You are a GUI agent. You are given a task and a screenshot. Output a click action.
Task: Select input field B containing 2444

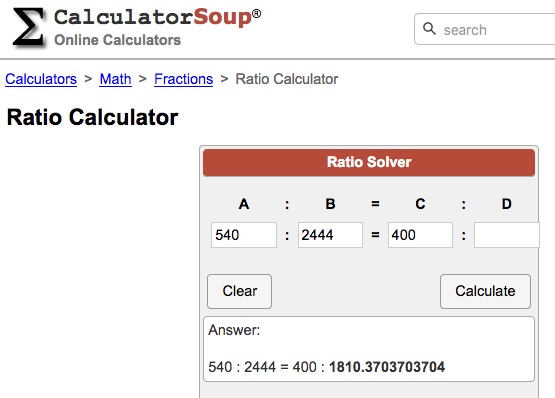330,235
